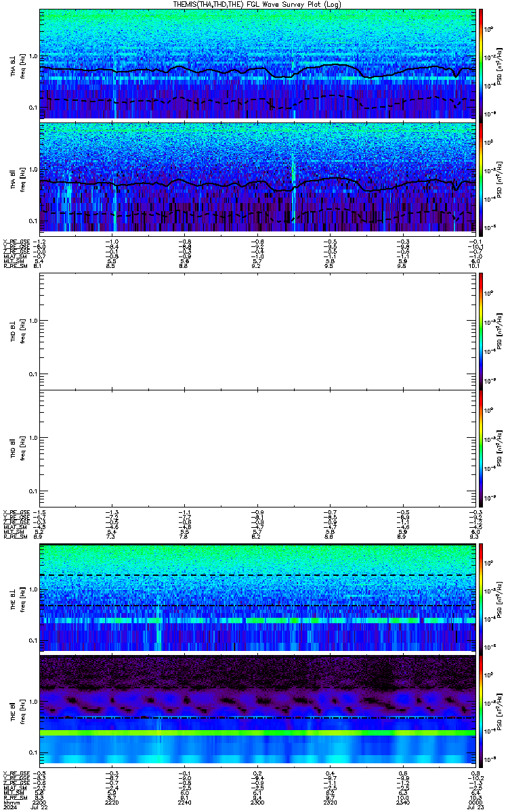
Task: Click the X_RE_GSE row label under THD panels
Action: point(17,512)
